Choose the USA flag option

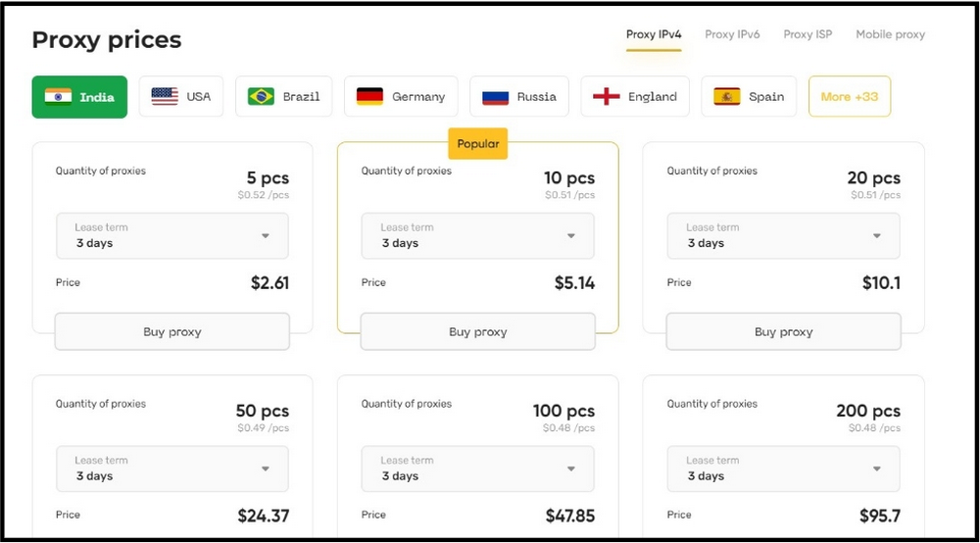click(x=181, y=97)
